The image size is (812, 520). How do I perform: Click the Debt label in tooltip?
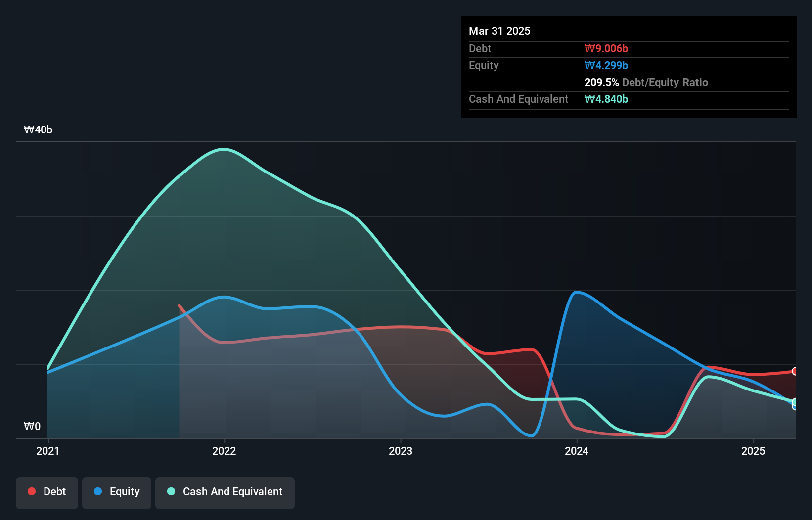pos(480,48)
